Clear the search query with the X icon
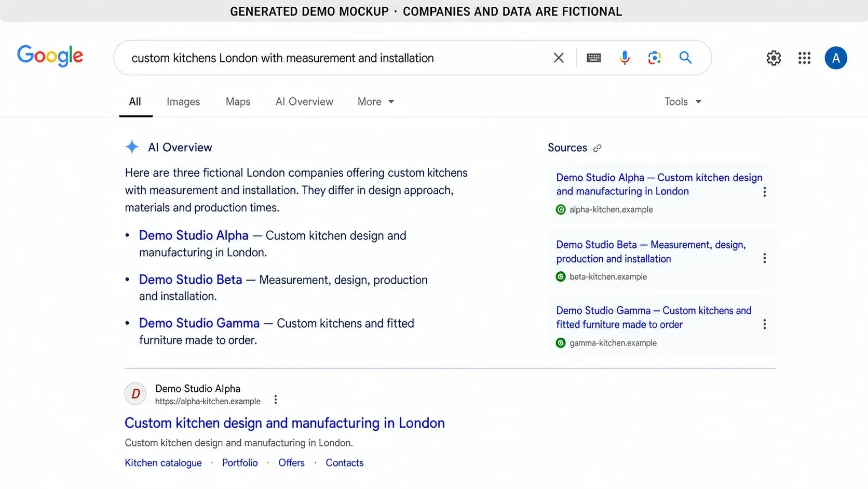 (559, 58)
